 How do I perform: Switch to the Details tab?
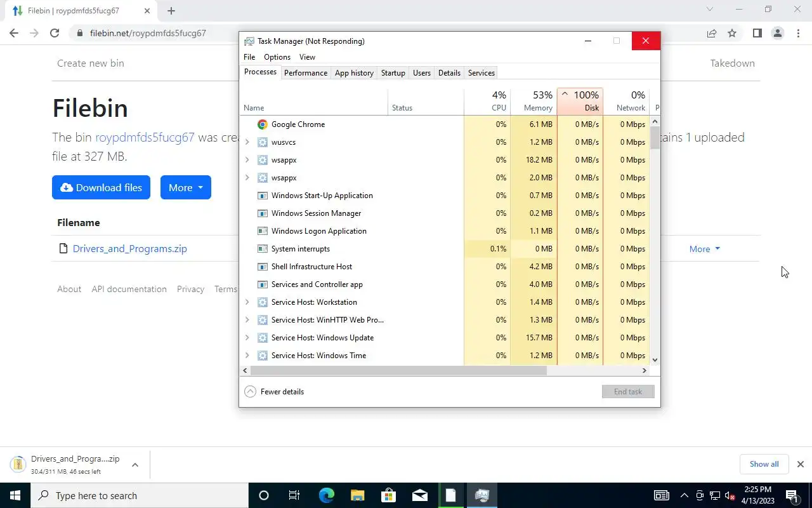(x=449, y=73)
